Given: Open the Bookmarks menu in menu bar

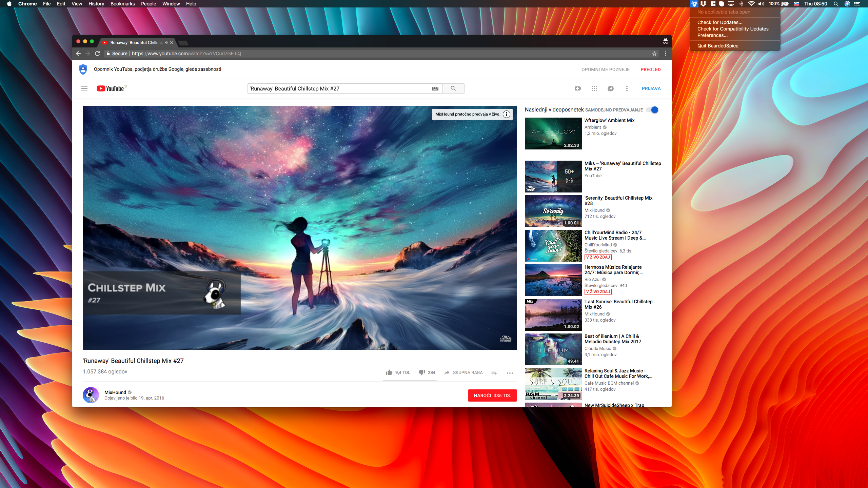Looking at the screenshot, I should click(122, 4).
